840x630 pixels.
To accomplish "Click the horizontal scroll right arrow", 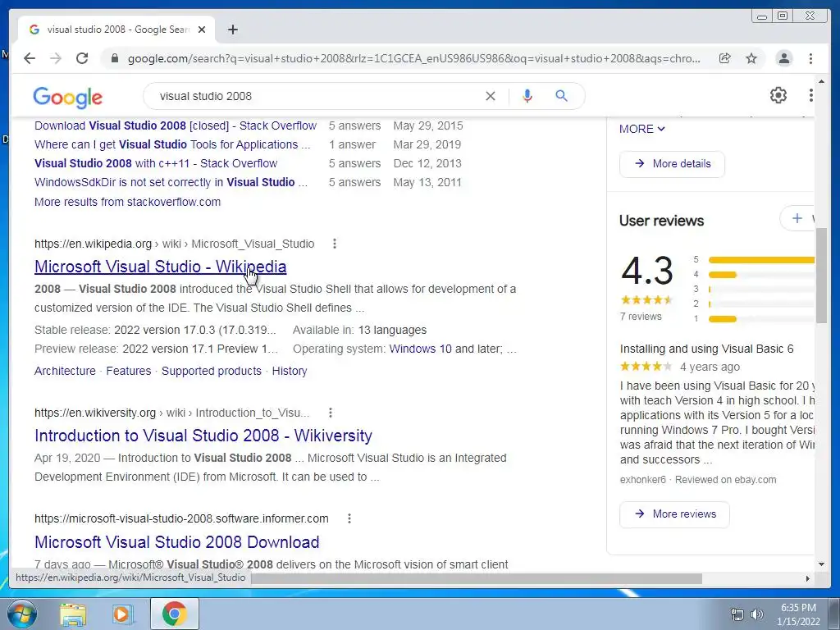I will click(808, 578).
